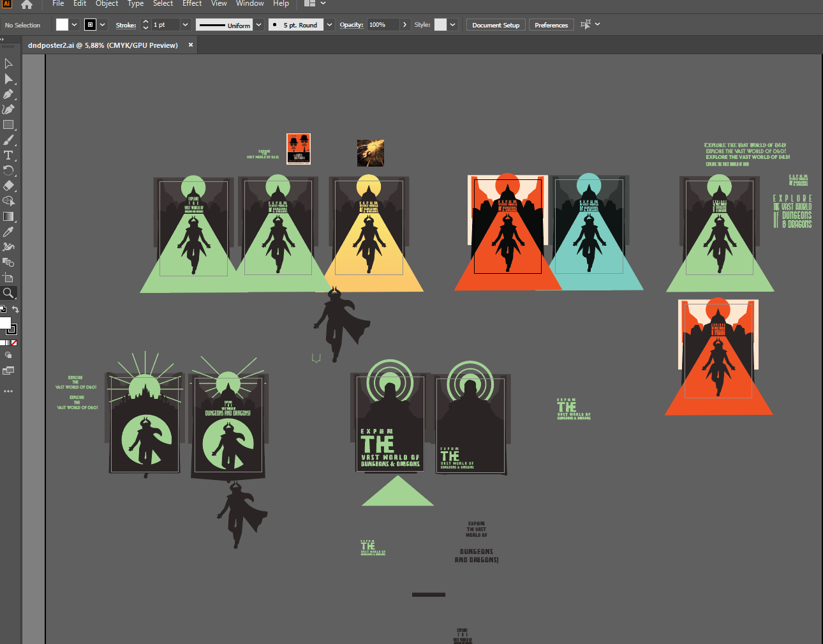Image resolution: width=823 pixels, height=644 pixels.
Task: Go to the Home screen icon
Action: pyautogui.click(x=27, y=4)
